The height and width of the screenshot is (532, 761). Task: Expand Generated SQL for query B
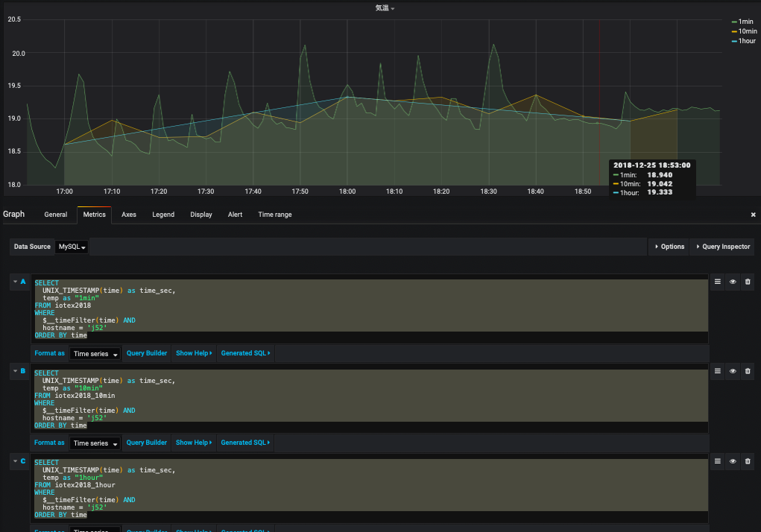pyautogui.click(x=245, y=443)
